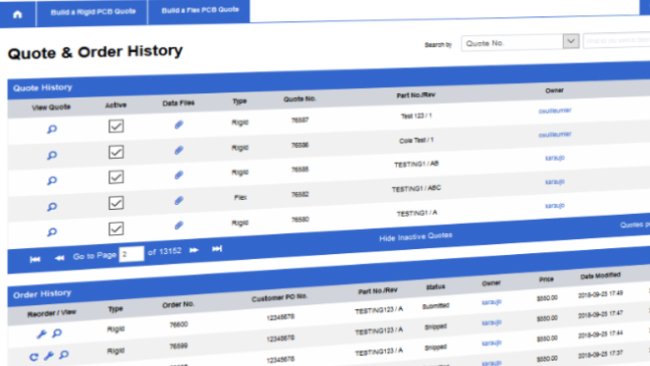Image resolution: width=650 pixels, height=366 pixels.
Task: View quote for Test 123 / 1
Action: [x=52, y=129]
